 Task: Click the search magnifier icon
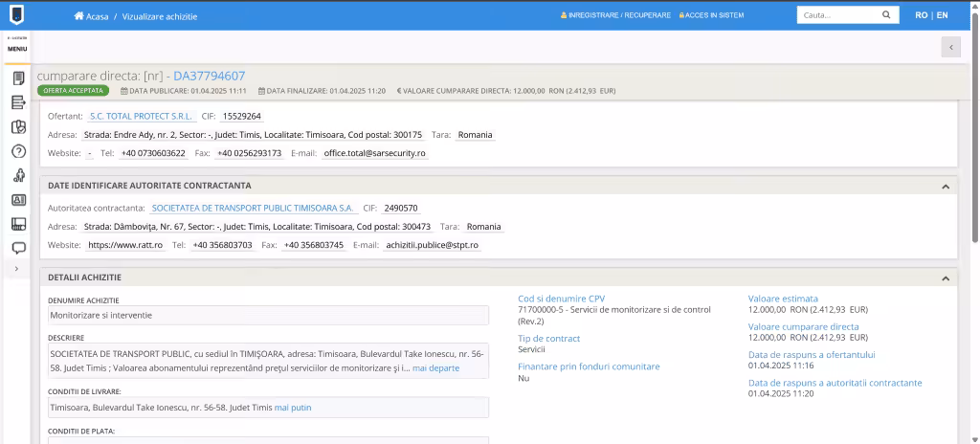pyautogui.click(x=886, y=15)
